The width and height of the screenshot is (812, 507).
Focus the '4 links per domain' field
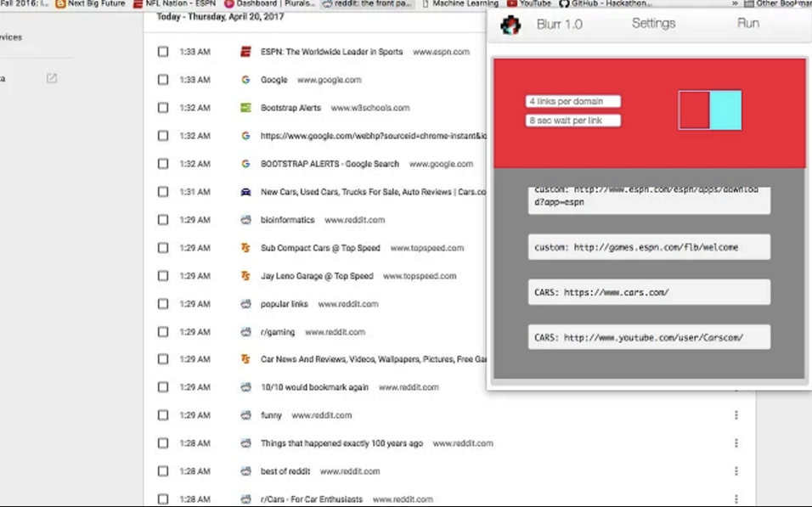572,102
